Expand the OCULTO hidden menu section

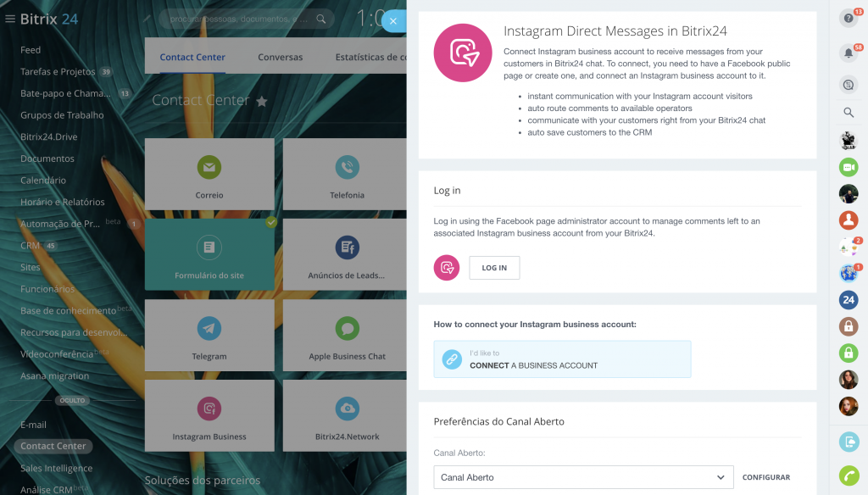[72, 400]
